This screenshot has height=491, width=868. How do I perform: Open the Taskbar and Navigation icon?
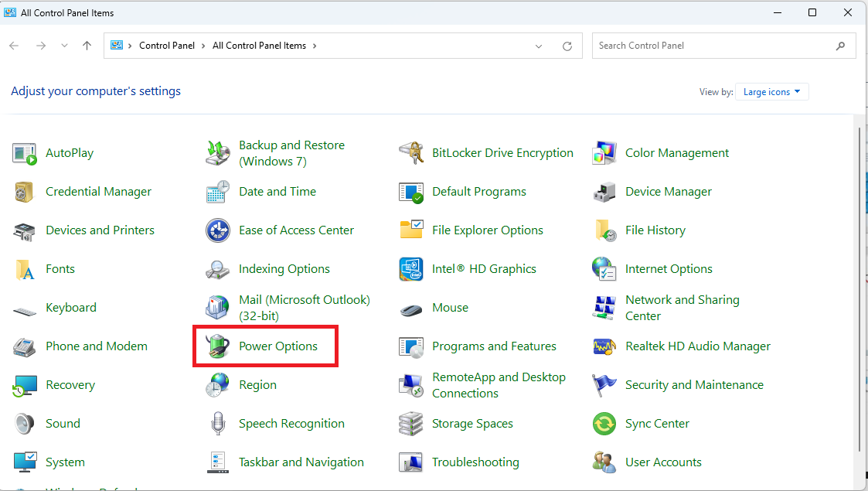coord(217,462)
